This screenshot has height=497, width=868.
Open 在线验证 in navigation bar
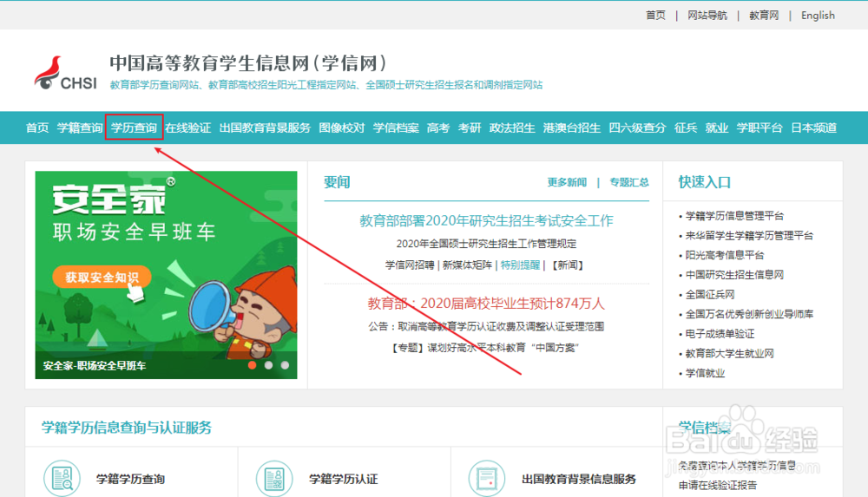coord(187,128)
